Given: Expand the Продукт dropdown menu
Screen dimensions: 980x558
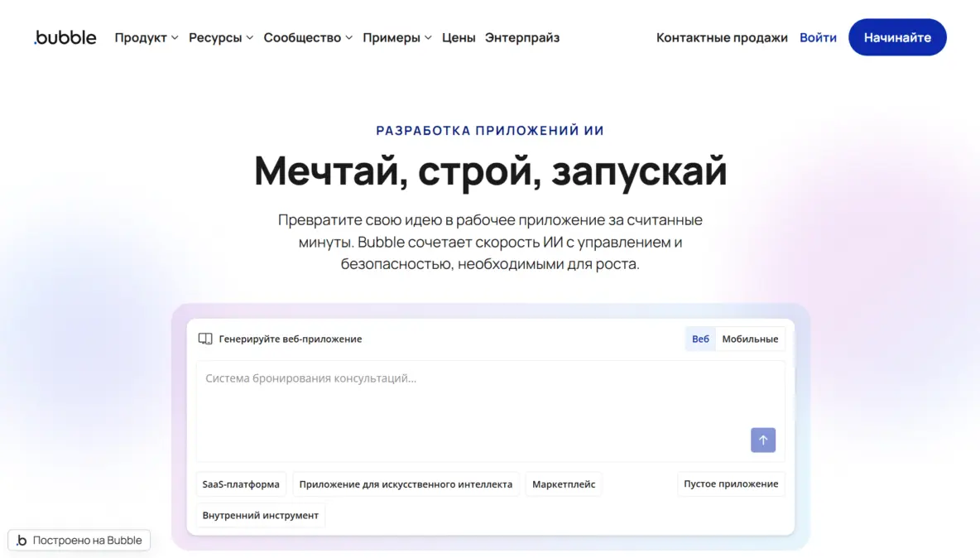Looking at the screenshot, I should point(147,37).
